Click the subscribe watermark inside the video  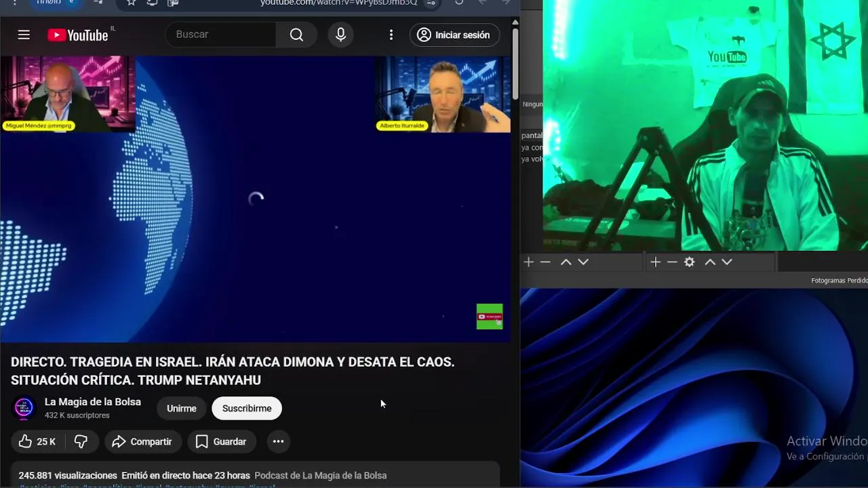490,317
